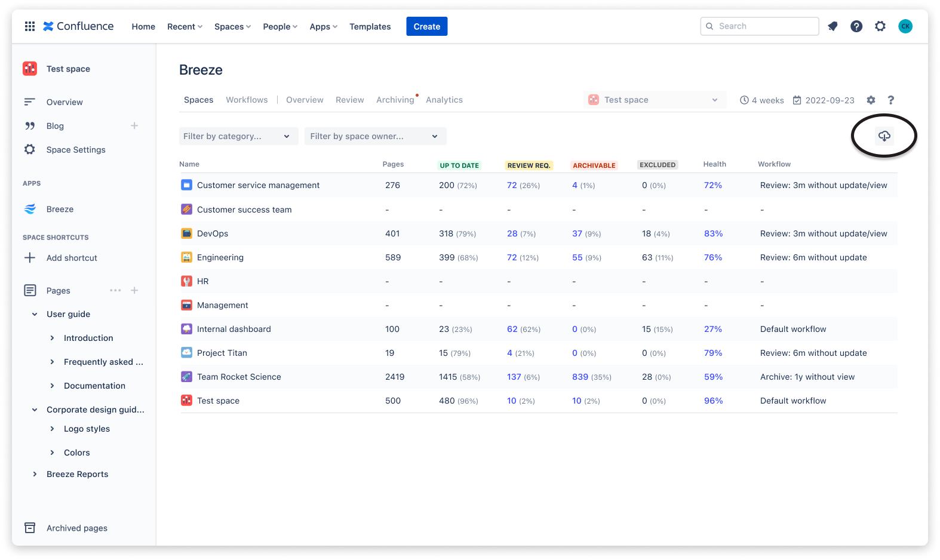Switch to the Spaces tab
940x560 pixels.
(x=198, y=100)
